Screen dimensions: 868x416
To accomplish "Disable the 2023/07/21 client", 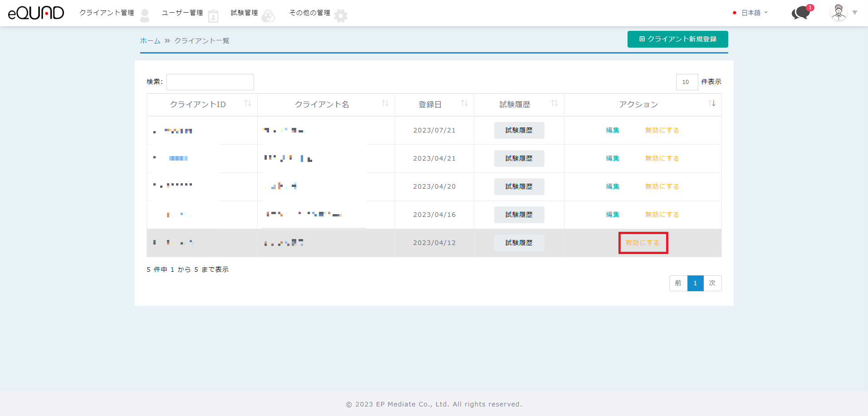I will [662, 130].
